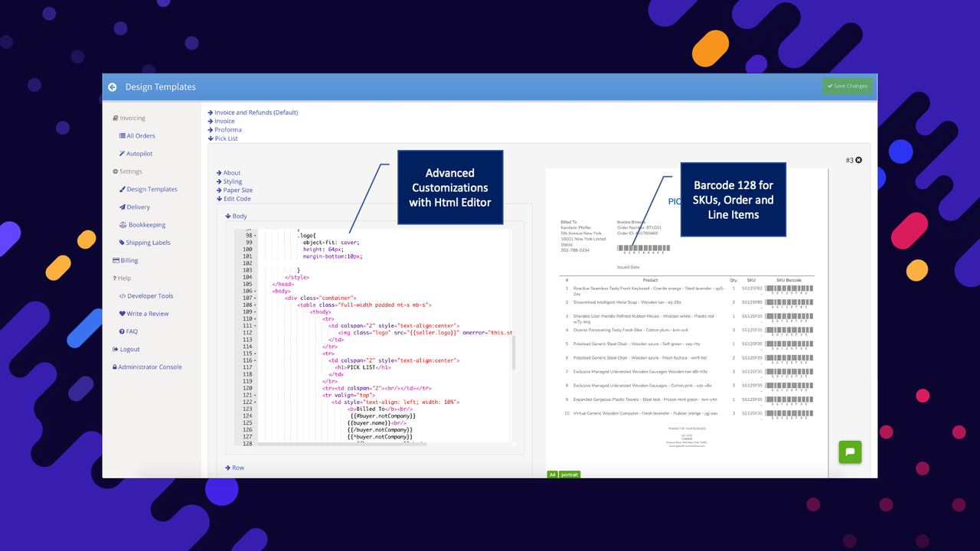
Task: Open the Delivery settings page
Action: 135,207
